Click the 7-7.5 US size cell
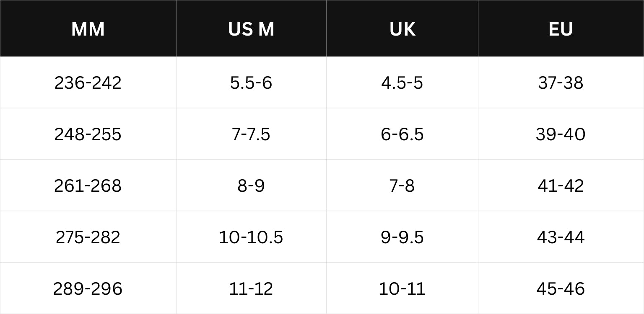The height and width of the screenshot is (314, 644). [x=251, y=134]
